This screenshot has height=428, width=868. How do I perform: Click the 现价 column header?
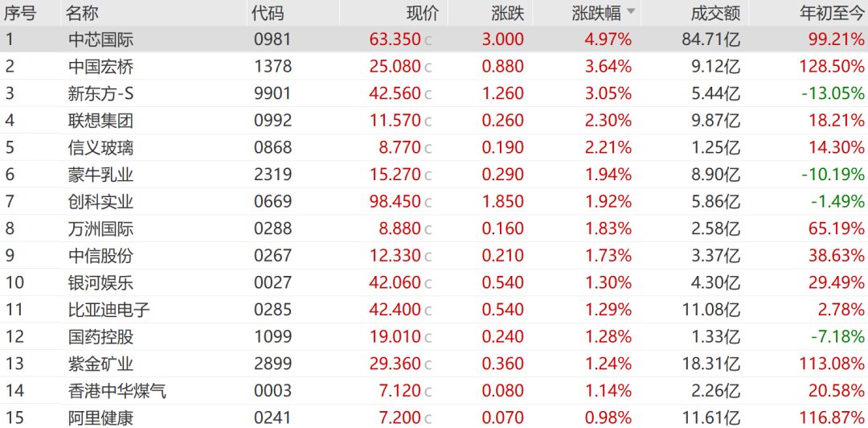click(423, 13)
